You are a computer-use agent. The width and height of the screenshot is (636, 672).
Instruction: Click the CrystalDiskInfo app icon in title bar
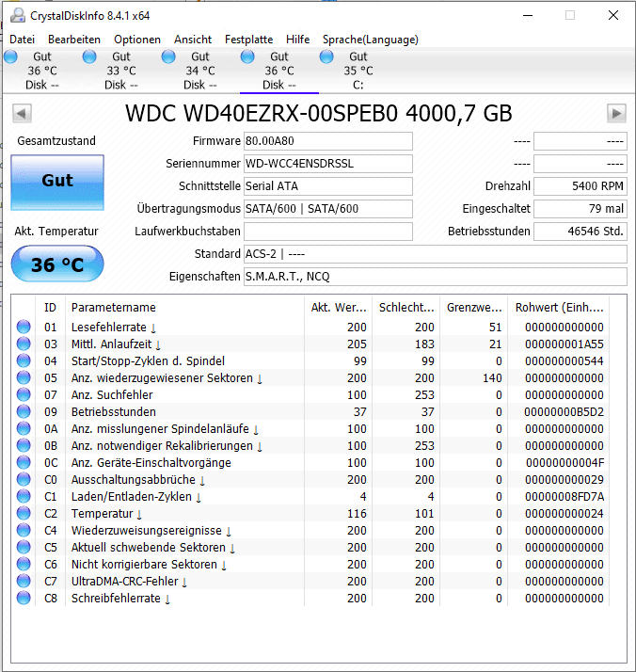pos(18,15)
